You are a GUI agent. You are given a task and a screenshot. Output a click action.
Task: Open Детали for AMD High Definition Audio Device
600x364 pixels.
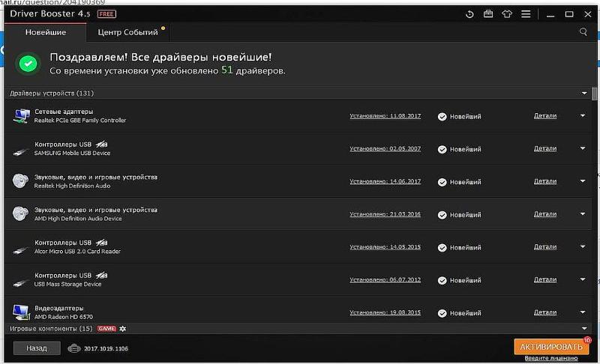point(545,214)
